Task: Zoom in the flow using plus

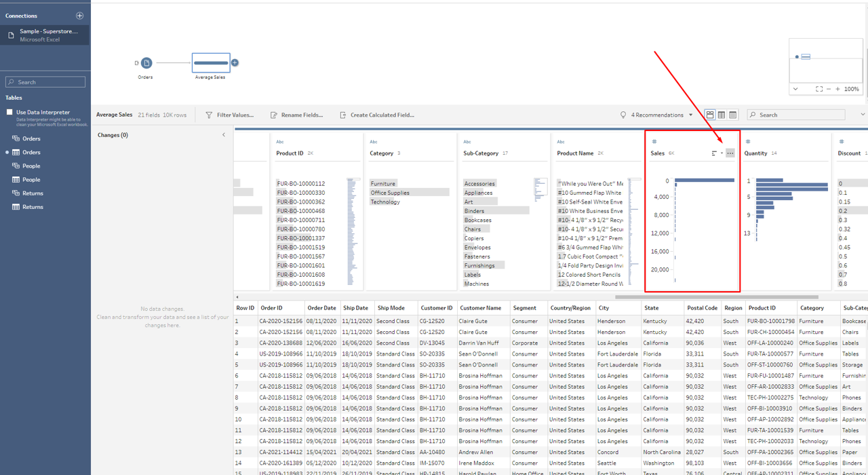Action: (x=837, y=89)
